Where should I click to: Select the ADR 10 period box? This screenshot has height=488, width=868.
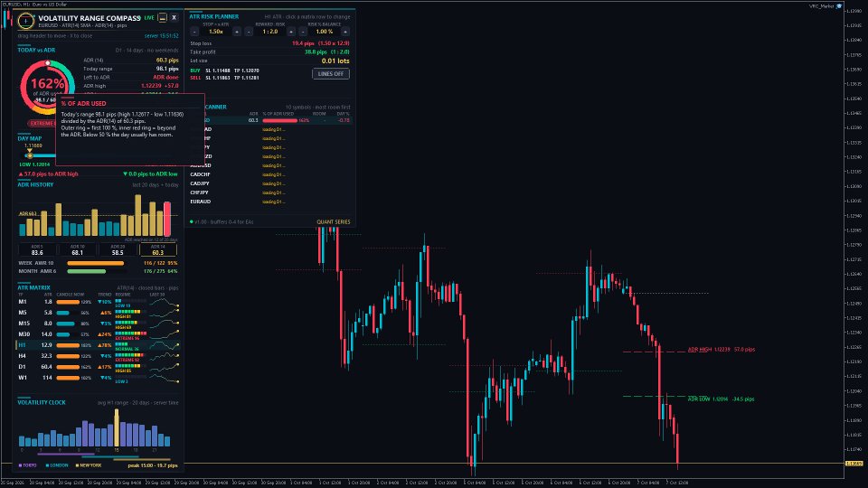[78, 249]
